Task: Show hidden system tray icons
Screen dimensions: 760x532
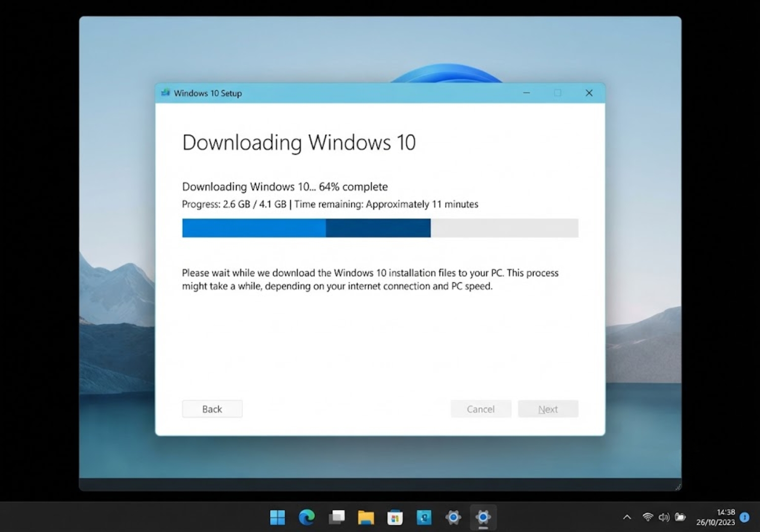Action: [x=627, y=517]
